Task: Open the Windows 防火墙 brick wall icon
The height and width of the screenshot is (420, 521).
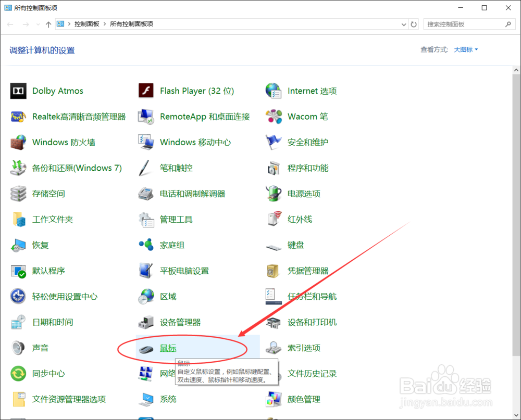Action: point(18,142)
